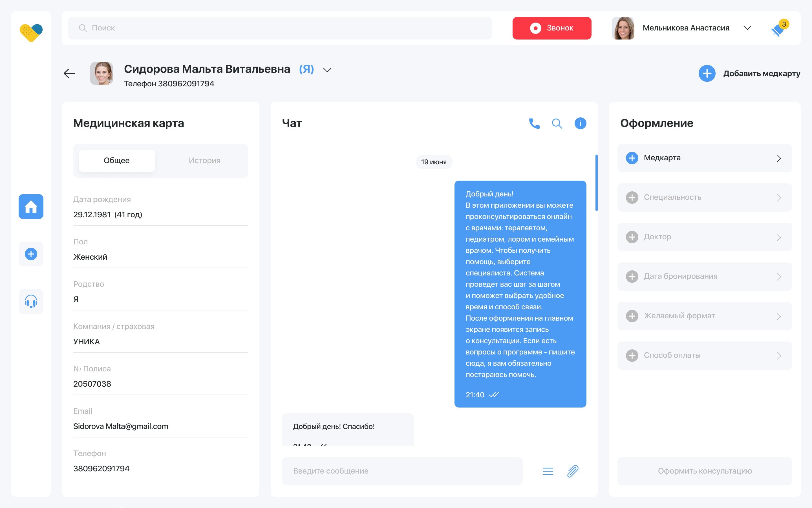Click the Поиск search field
812x508 pixels.
(x=280, y=28)
